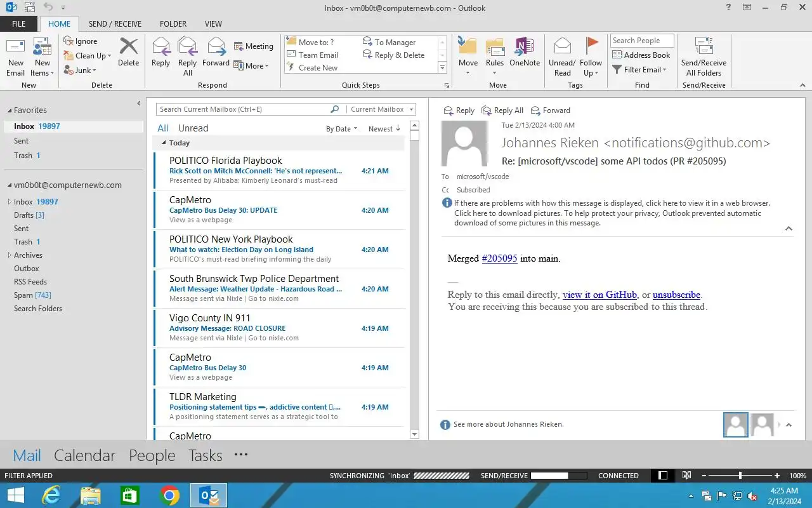This screenshot has height=508, width=812.
Task: Click the ribbon Forward icon
Action: (216, 52)
